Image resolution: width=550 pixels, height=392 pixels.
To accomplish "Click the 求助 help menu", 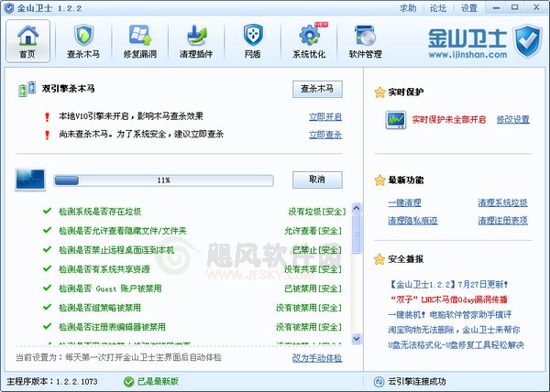I will [x=408, y=8].
